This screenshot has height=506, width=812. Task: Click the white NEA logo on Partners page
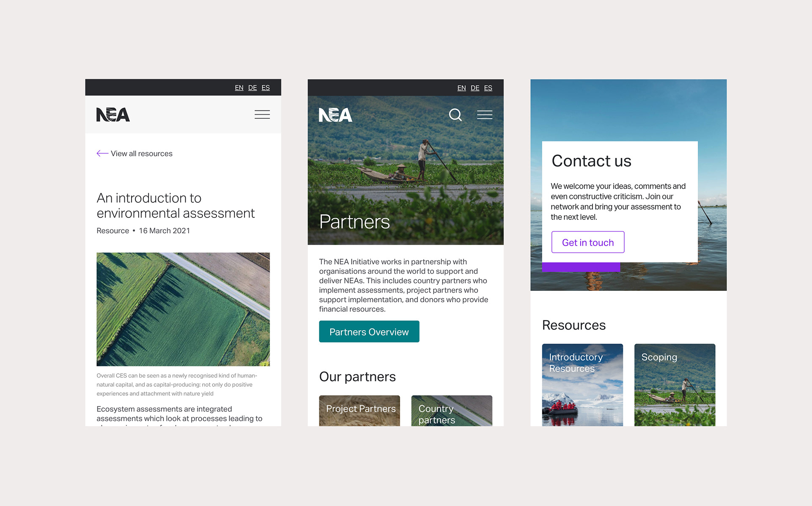[x=335, y=115]
